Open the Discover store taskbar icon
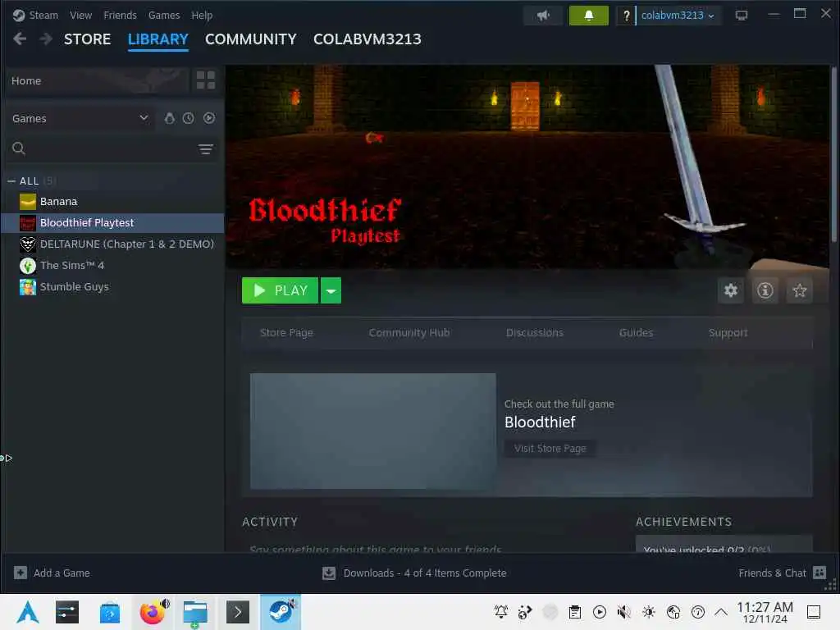 [x=110, y=612]
